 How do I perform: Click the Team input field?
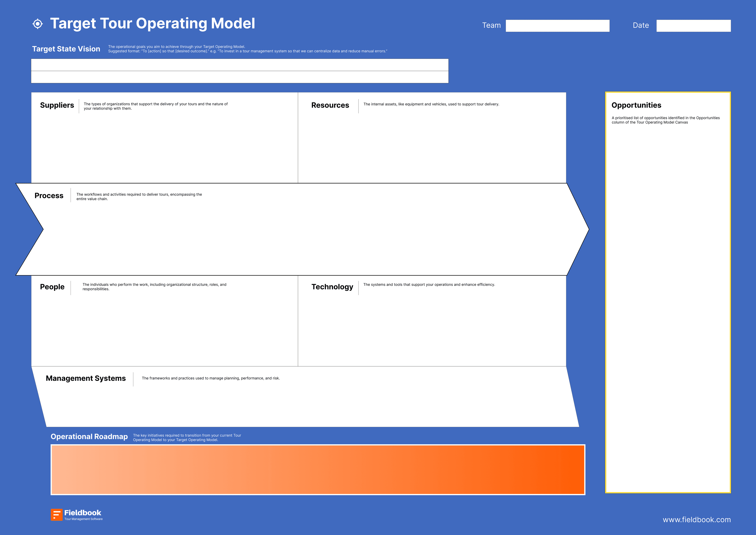click(557, 26)
